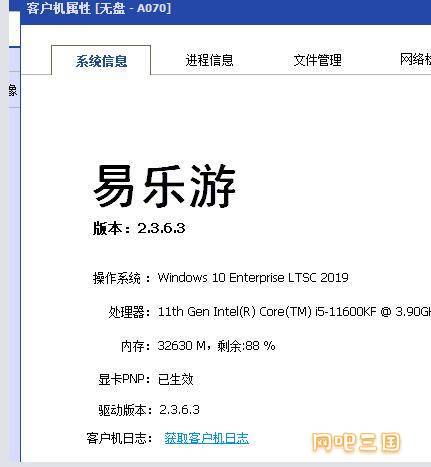Open the 进程信息 tab
Image resolution: width=431 pixels, height=467 pixels.
[209, 60]
